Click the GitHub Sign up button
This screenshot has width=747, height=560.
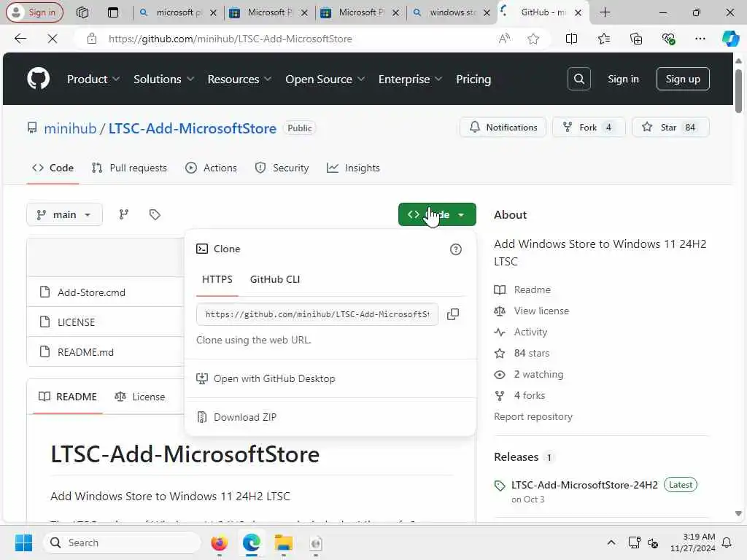point(683,79)
